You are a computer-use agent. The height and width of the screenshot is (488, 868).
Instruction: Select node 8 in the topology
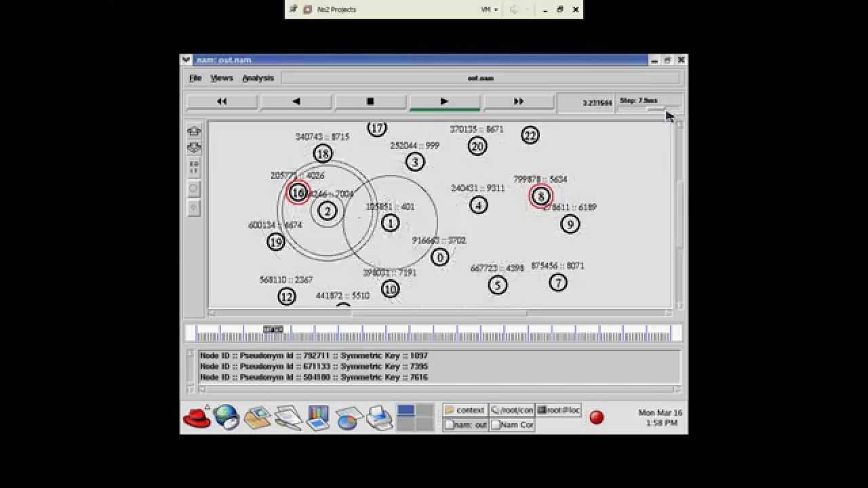click(540, 196)
